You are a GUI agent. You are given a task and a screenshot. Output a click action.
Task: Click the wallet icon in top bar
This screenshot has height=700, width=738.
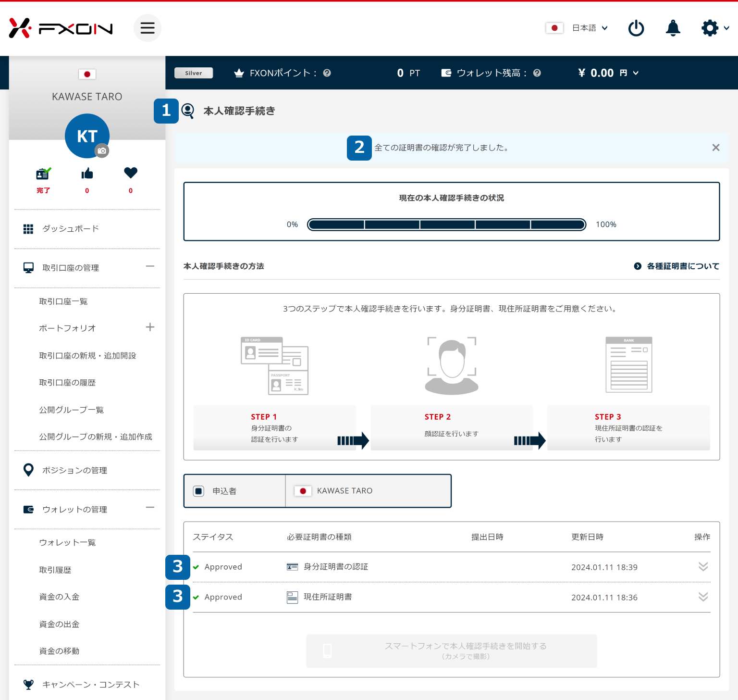click(446, 73)
